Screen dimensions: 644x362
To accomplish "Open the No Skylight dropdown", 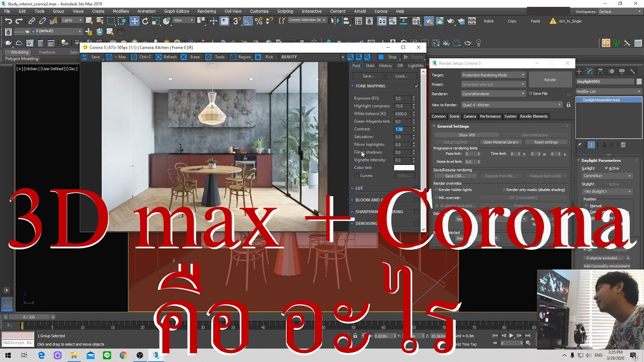I will [607, 192].
